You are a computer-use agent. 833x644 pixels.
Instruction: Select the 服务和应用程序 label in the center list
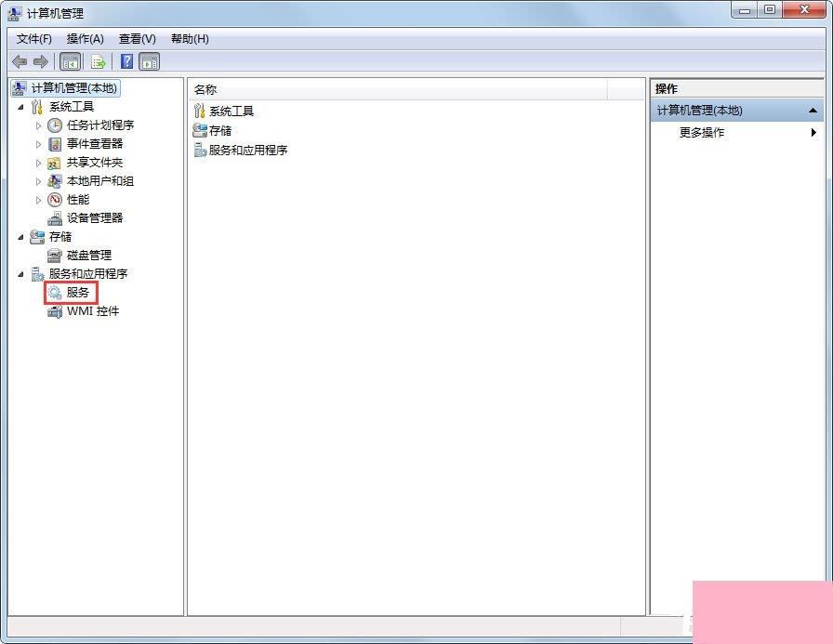point(248,151)
